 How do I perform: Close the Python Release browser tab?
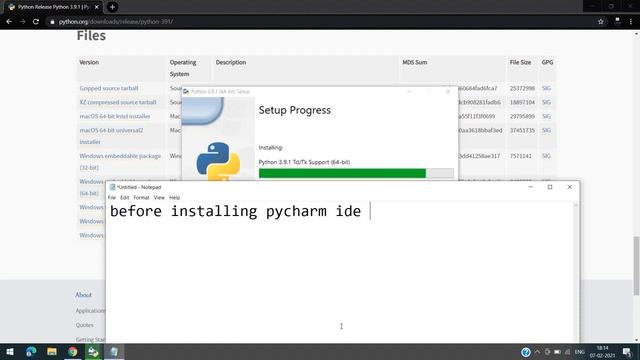coord(97,7)
